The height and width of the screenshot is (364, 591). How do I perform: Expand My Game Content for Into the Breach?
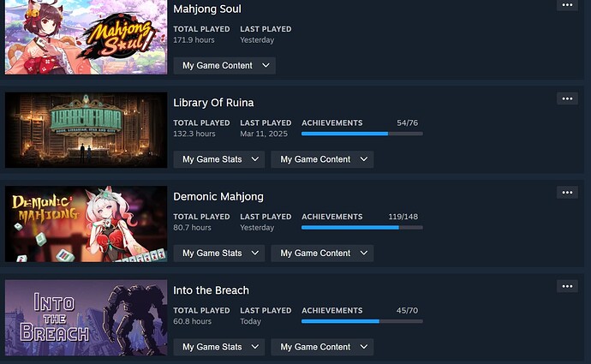pos(322,347)
